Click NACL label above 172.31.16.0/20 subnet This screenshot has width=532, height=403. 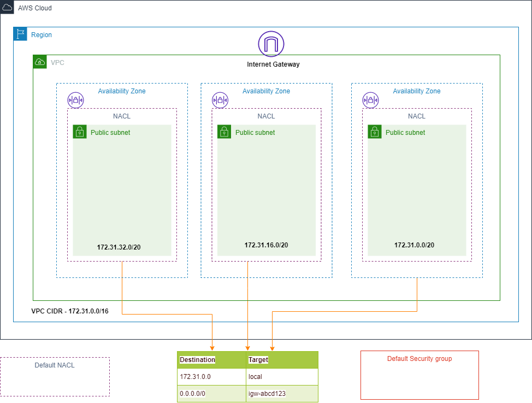(x=267, y=116)
